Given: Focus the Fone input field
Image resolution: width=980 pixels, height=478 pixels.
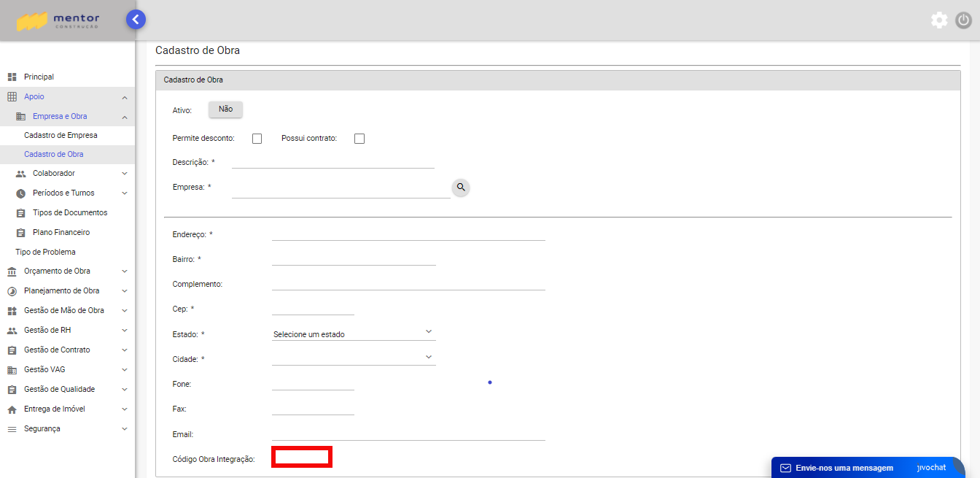Looking at the screenshot, I should (313, 383).
